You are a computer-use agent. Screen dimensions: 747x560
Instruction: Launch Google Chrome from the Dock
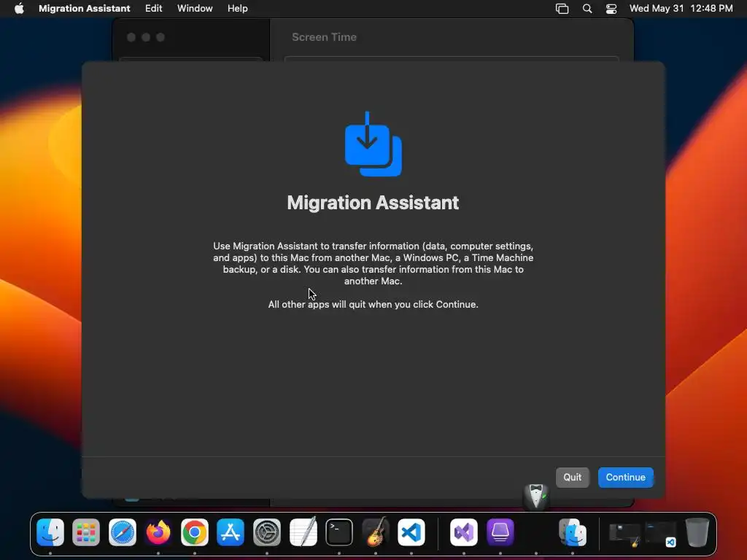tap(194, 532)
